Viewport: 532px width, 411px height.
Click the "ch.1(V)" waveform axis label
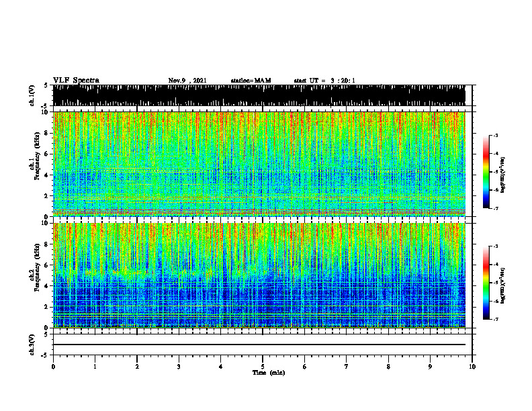[x=32, y=95]
